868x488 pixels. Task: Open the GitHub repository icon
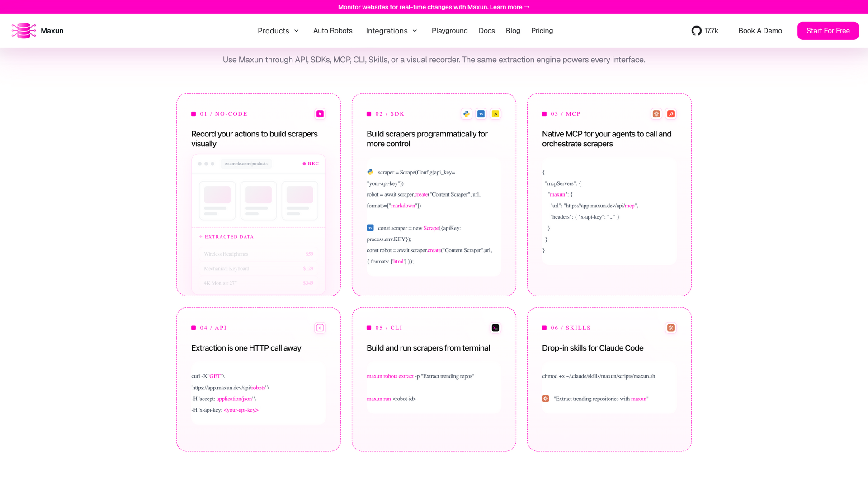coord(696,31)
